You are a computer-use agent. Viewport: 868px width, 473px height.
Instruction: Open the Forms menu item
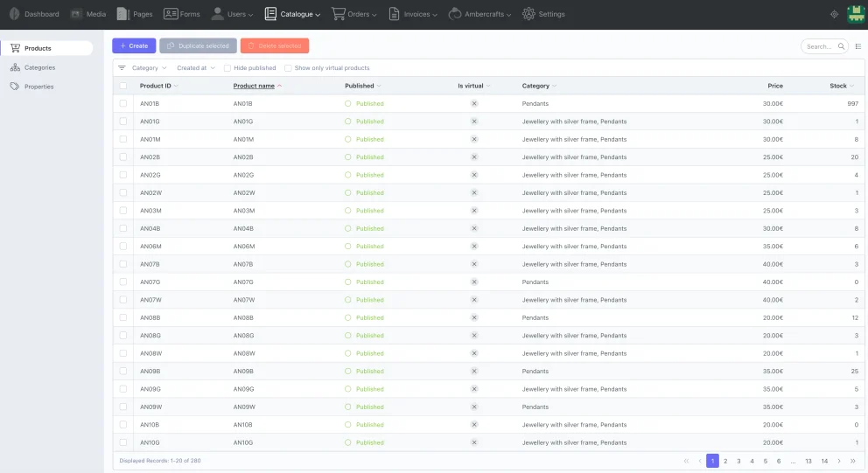tap(182, 14)
